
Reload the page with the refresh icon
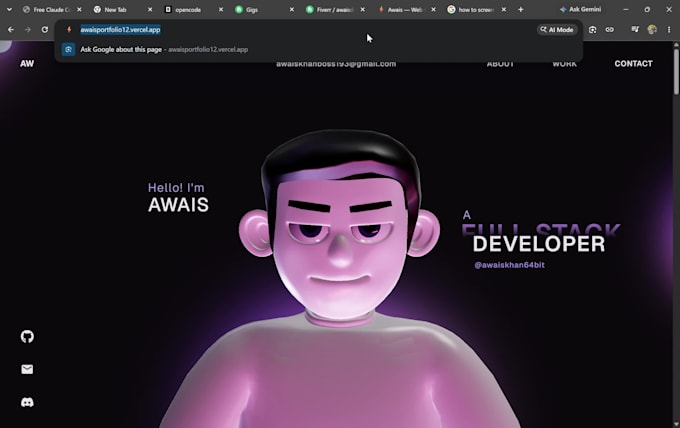[45, 29]
